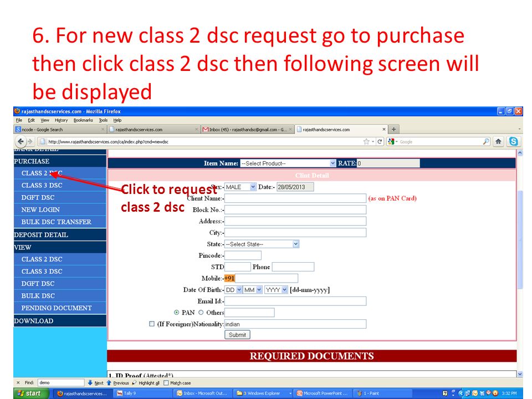Click the NEW LOGIN link
The image size is (532, 399).
40,209
